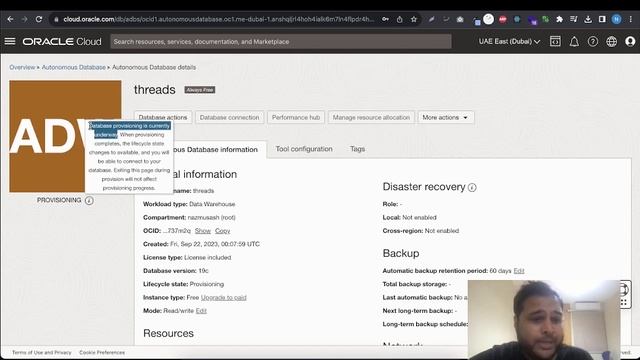This screenshot has width=640, height=360.
Task: Open the notifications bell
Action: pyautogui.click(x=574, y=42)
